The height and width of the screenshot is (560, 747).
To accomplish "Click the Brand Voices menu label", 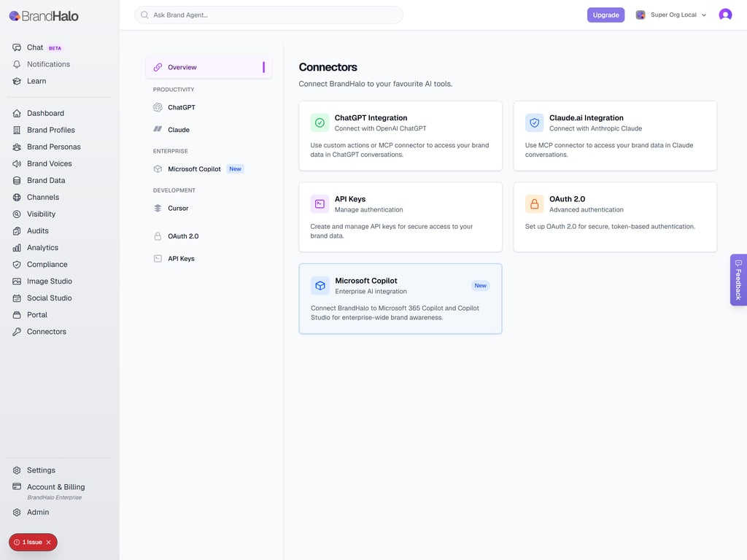I will pyautogui.click(x=50, y=164).
